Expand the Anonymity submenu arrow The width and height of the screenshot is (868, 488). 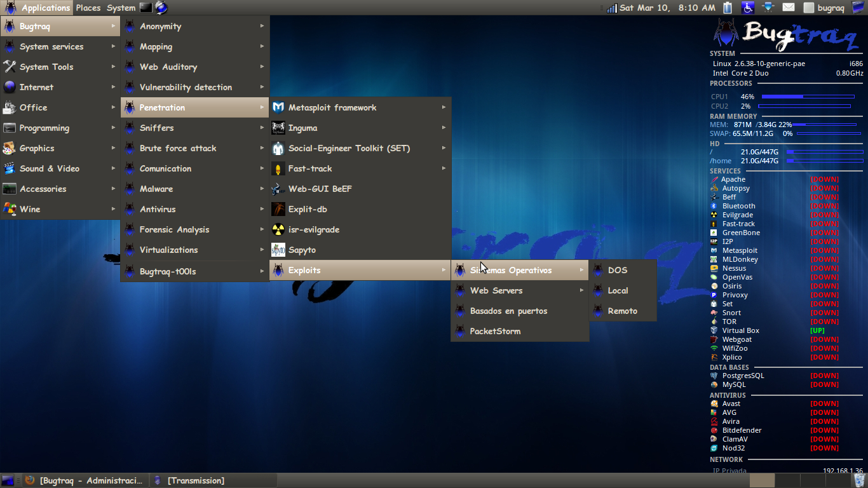click(262, 26)
